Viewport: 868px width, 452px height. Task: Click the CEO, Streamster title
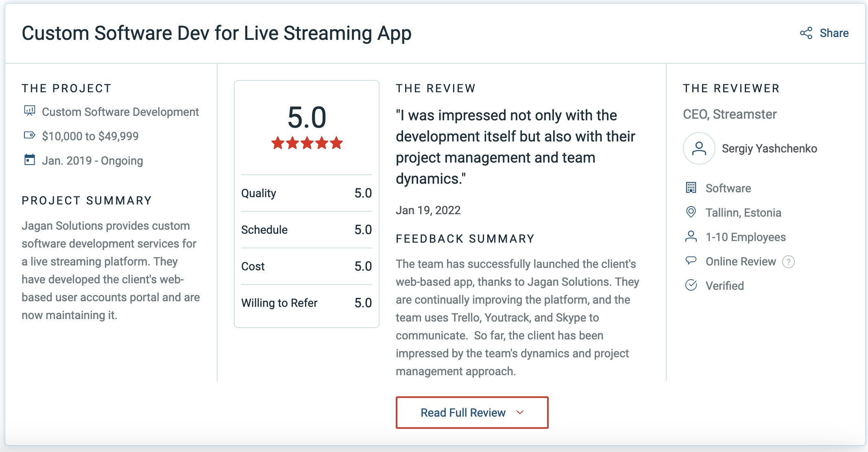click(x=730, y=114)
